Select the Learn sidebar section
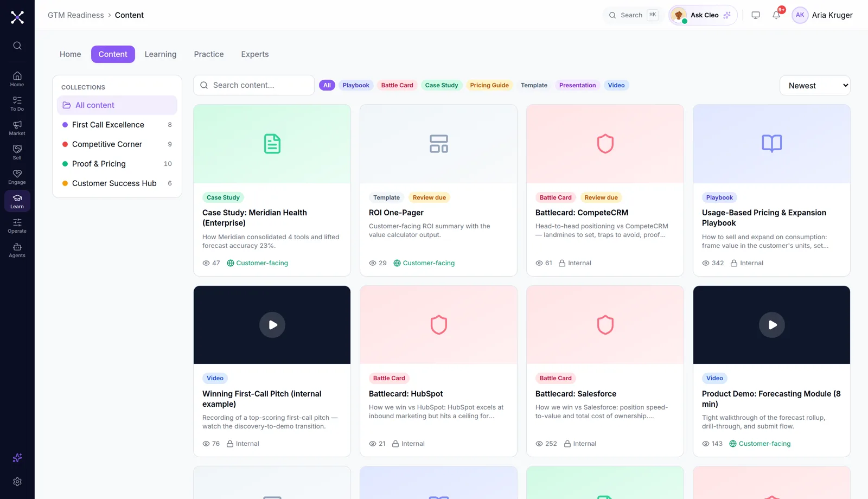Image resolution: width=868 pixels, height=499 pixels. (x=17, y=201)
